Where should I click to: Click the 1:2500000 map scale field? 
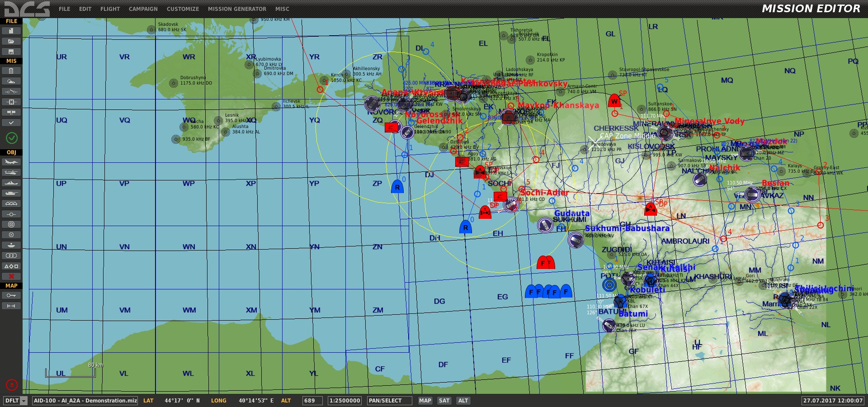coord(344,401)
